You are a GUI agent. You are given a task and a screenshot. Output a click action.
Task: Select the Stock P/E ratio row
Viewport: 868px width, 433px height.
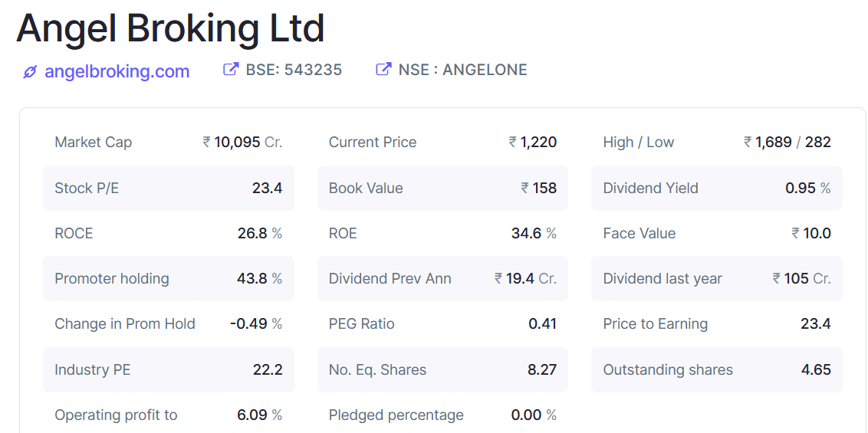[168, 188]
